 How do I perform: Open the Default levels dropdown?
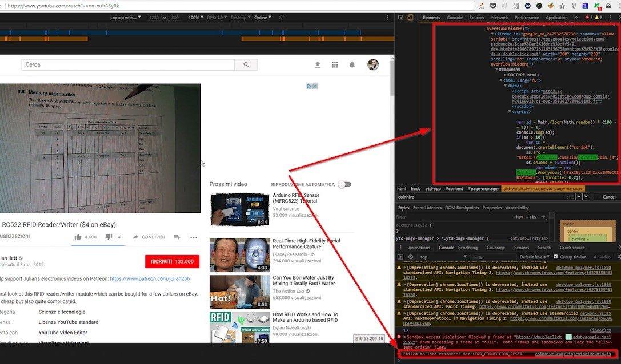point(535,257)
